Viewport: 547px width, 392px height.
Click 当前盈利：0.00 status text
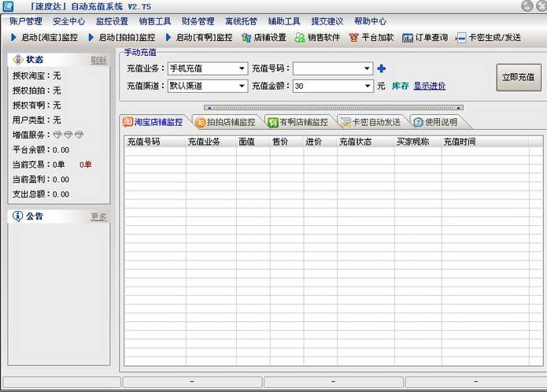click(41, 179)
